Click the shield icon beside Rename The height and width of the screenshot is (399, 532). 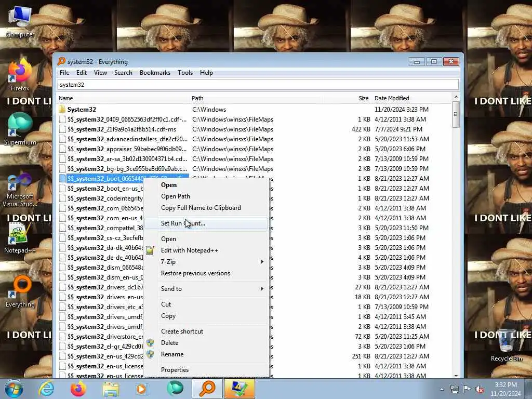pyautogui.click(x=150, y=354)
